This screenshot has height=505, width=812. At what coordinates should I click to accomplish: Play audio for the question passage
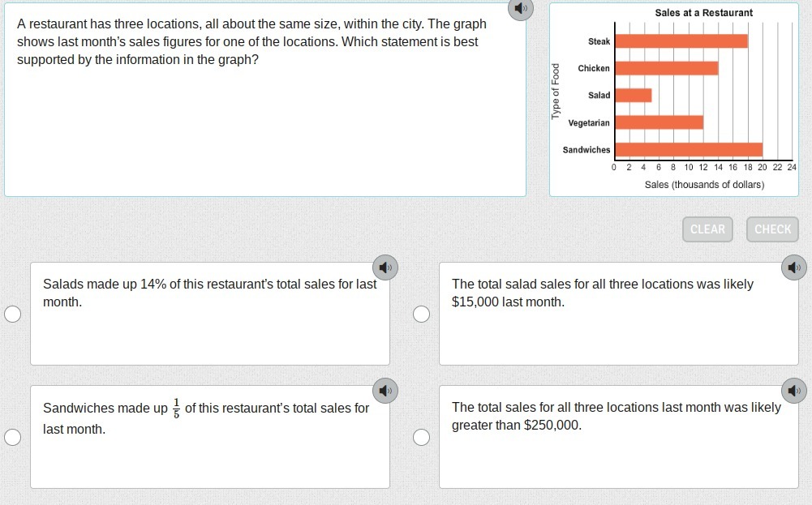(x=521, y=9)
